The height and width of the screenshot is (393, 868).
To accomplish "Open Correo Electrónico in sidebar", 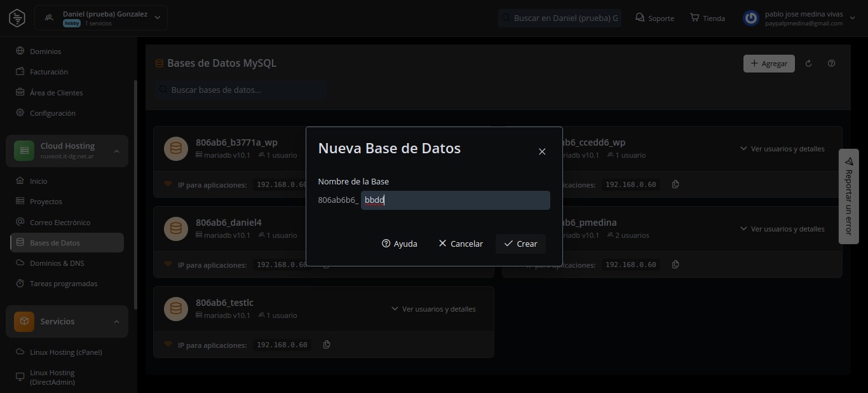I will (60, 223).
